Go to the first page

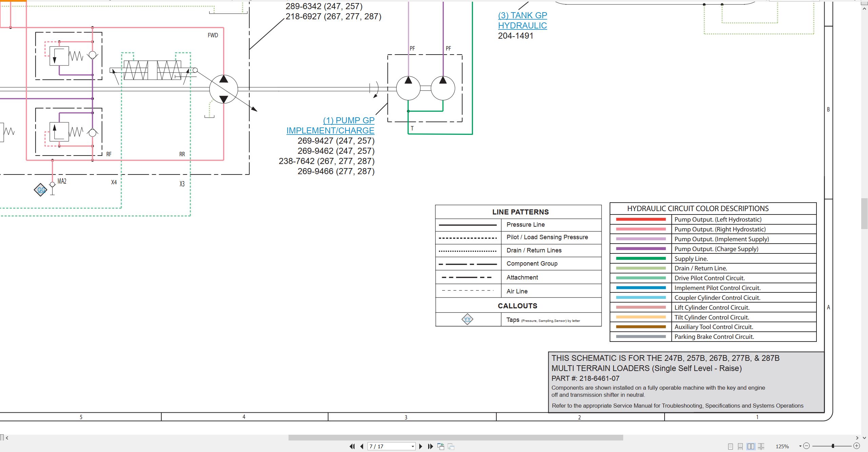(352, 446)
